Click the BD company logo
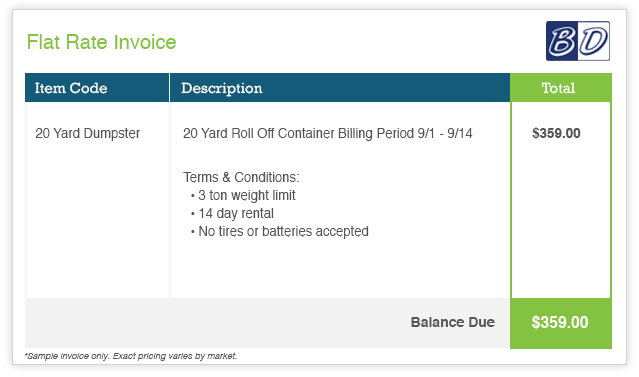Image resolution: width=639 pixels, height=377 pixels. 578,41
